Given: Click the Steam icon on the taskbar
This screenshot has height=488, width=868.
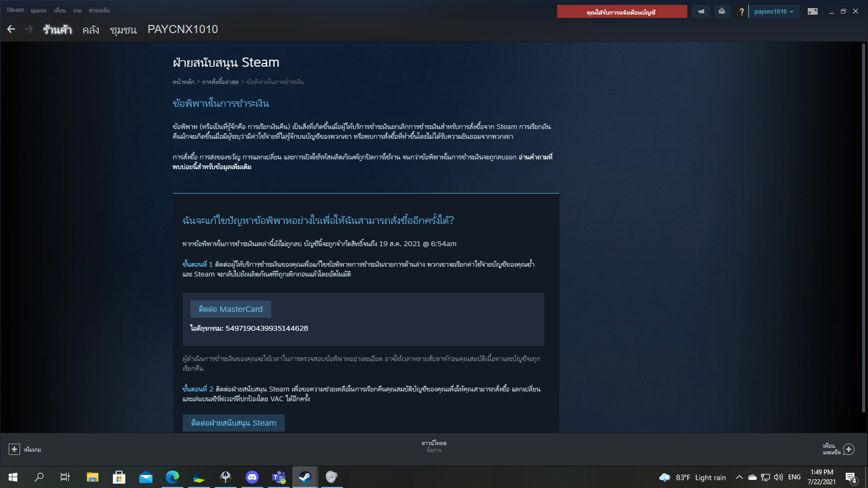Looking at the screenshot, I should pos(305,477).
